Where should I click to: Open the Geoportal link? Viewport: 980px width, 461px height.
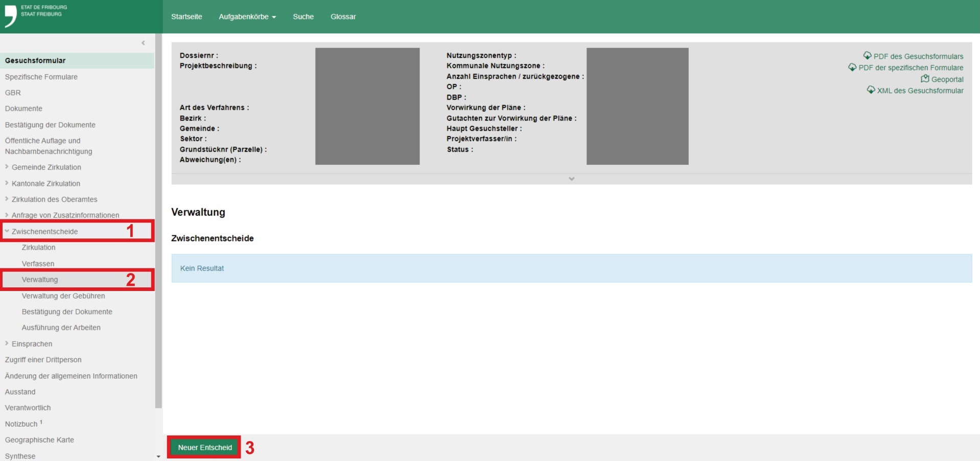click(x=947, y=79)
